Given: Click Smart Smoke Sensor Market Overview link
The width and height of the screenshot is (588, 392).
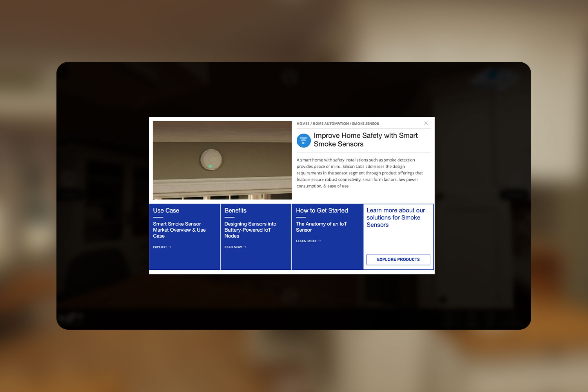Looking at the screenshot, I should coord(179,230).
